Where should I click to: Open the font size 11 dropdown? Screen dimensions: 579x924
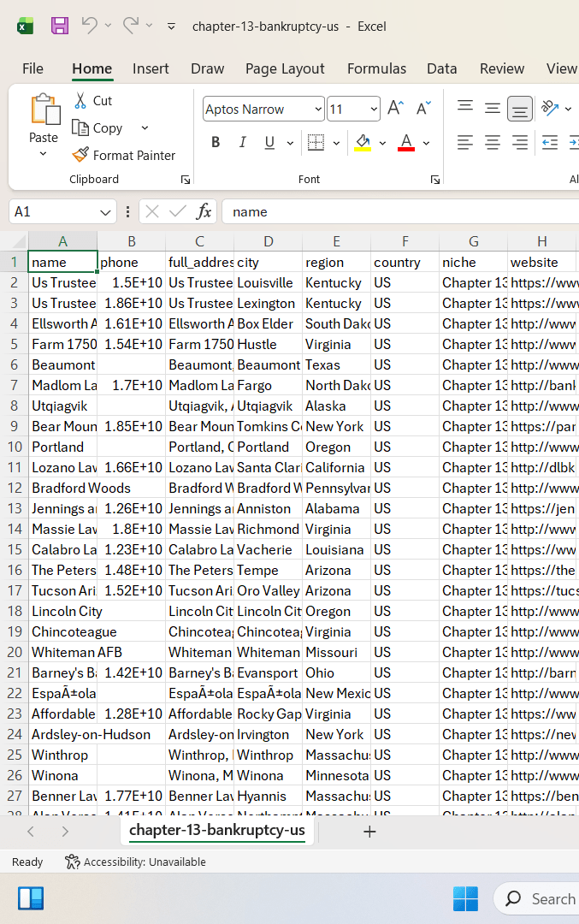(x=374, y=109)
